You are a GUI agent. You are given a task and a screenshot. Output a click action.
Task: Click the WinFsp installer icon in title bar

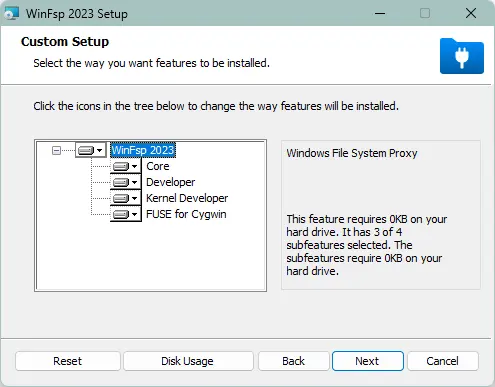coord(11,14)
